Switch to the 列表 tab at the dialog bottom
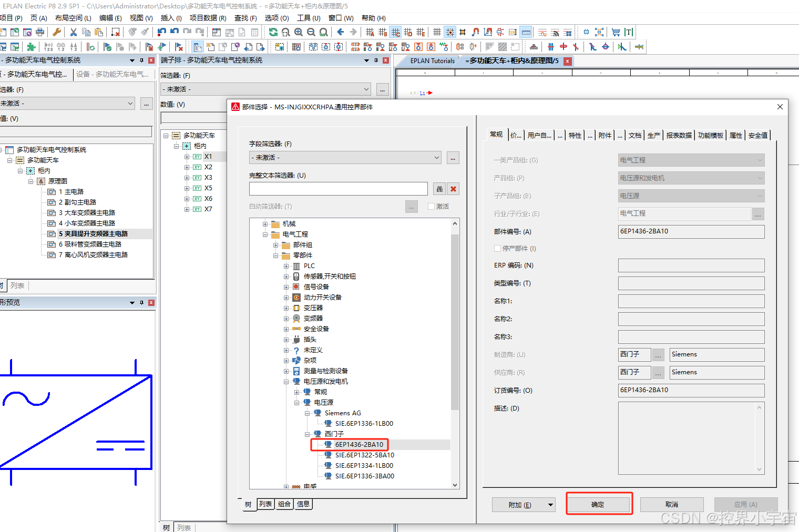This screenshot has width=799, height=532. pyautogui.click(x=265, y=504)
